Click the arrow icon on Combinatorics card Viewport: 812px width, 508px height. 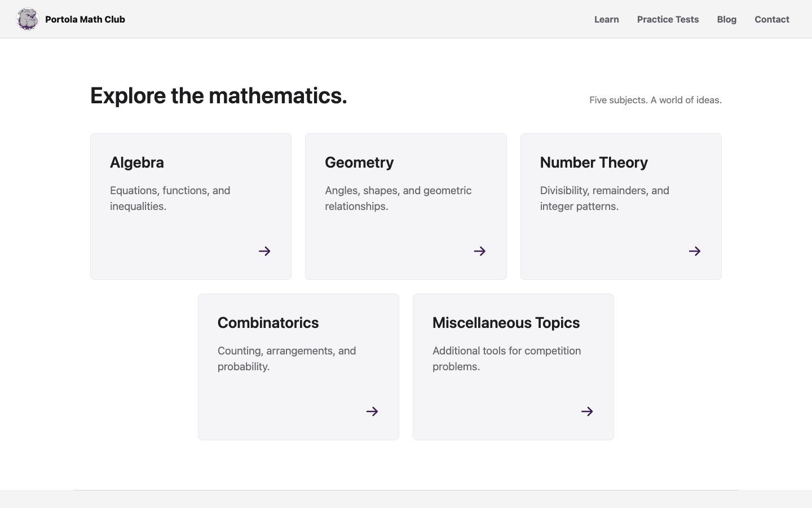pyautogui.click(x=372, y=411)
